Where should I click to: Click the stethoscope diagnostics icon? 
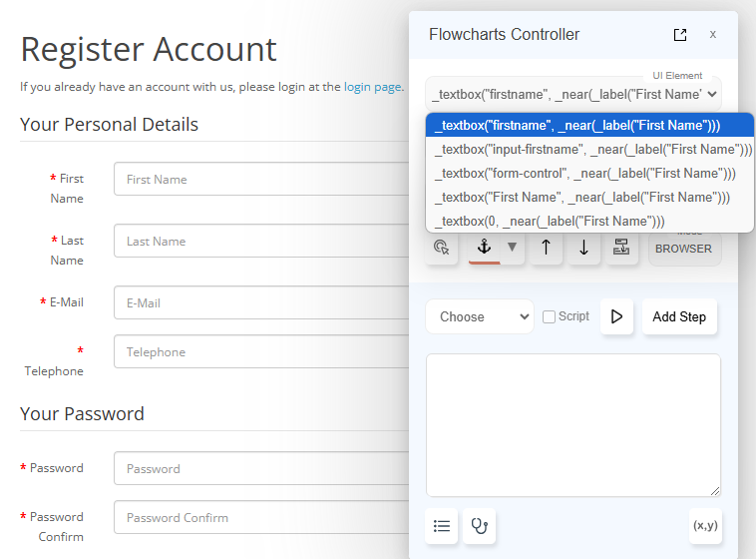pyautogui.click(x=480, y=526)
